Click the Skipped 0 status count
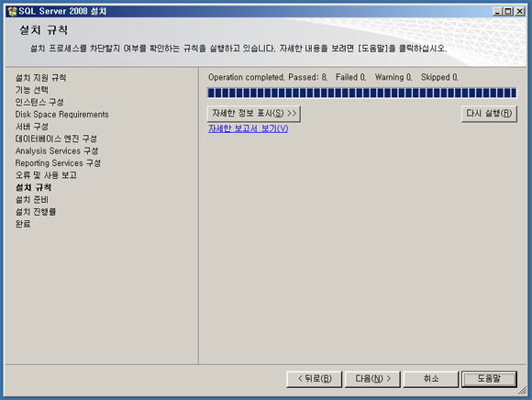Viewport: 532px width, 400px height. pos(439,77)
